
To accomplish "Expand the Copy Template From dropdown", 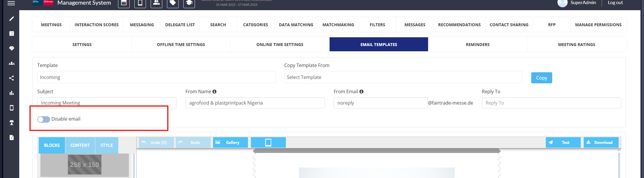I will point(403,77).
